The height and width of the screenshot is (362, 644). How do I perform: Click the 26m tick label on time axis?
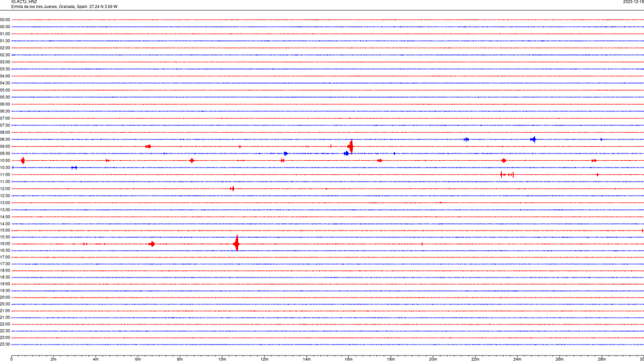(x=559, y=359)
